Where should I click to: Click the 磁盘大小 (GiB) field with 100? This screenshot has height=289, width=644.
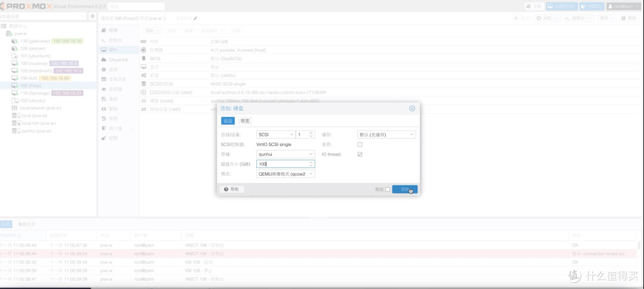pos(286,164)
